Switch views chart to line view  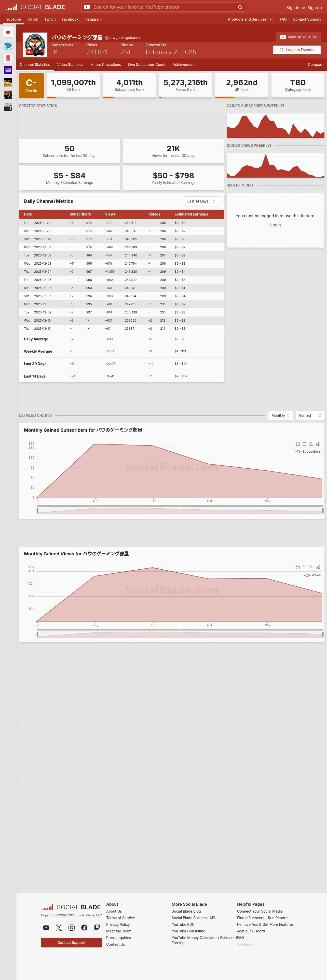311,567
